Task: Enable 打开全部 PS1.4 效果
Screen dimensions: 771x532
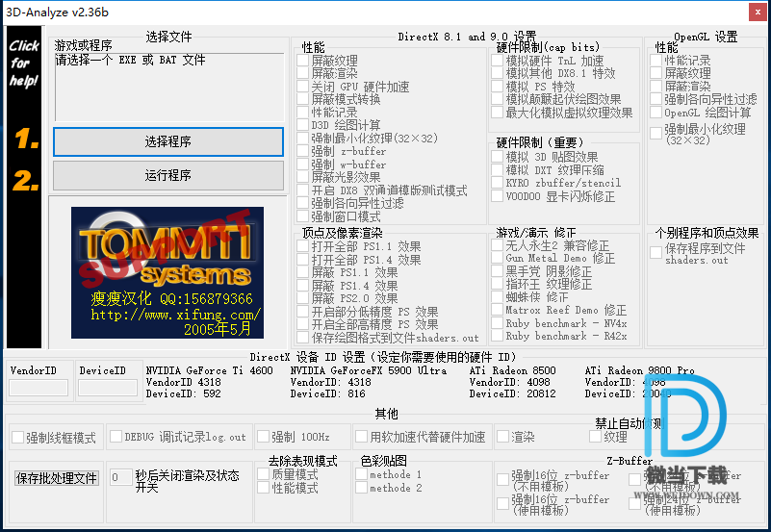Action: click(x=303, y=260)
